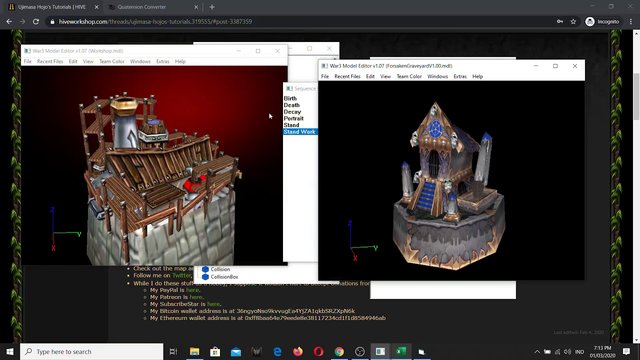
Task: Show hidden system tray icons
Action: tap(537, 351)
